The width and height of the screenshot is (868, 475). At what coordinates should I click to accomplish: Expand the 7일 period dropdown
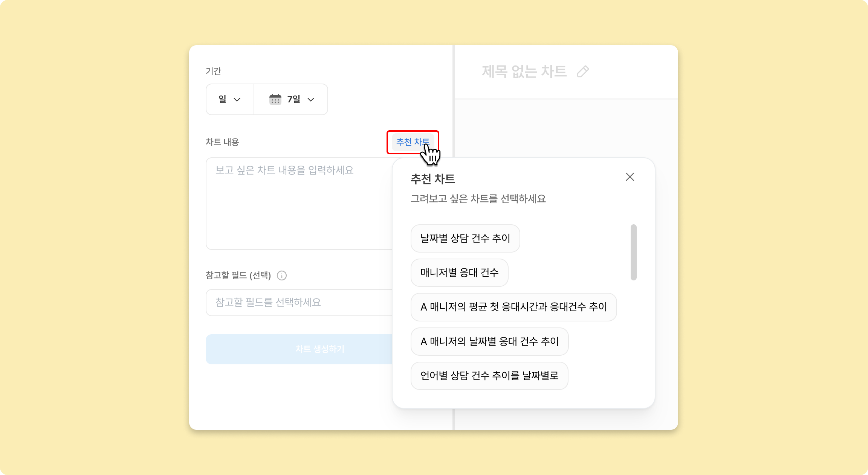coord(293,99)
